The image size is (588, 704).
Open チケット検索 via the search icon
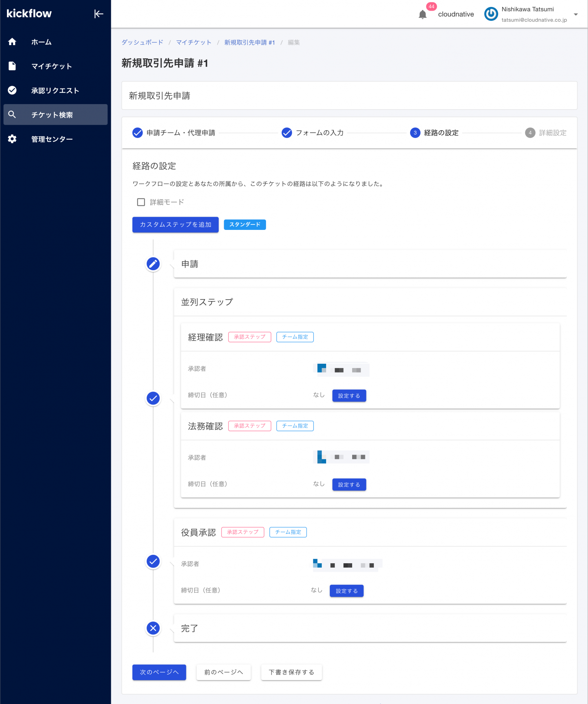(12, 114)
